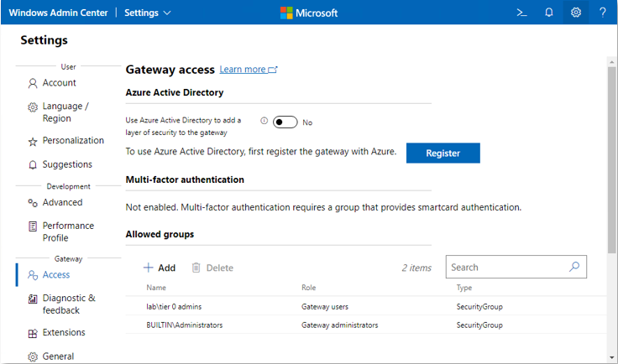Sort by the Role column header
The height and width of the screenshot is (364, 618).
pyautogui.click(x=309, y=288)
